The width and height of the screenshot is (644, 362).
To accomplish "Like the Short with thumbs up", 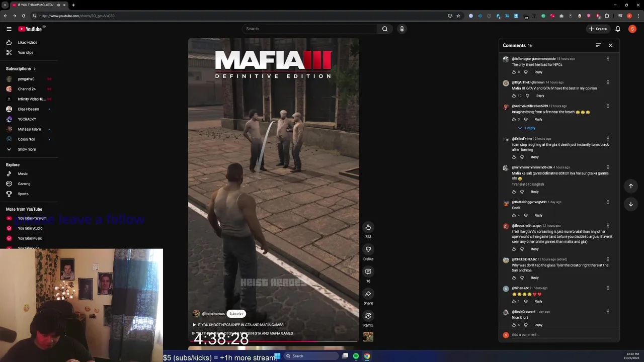I will click(x=368, y=227).
